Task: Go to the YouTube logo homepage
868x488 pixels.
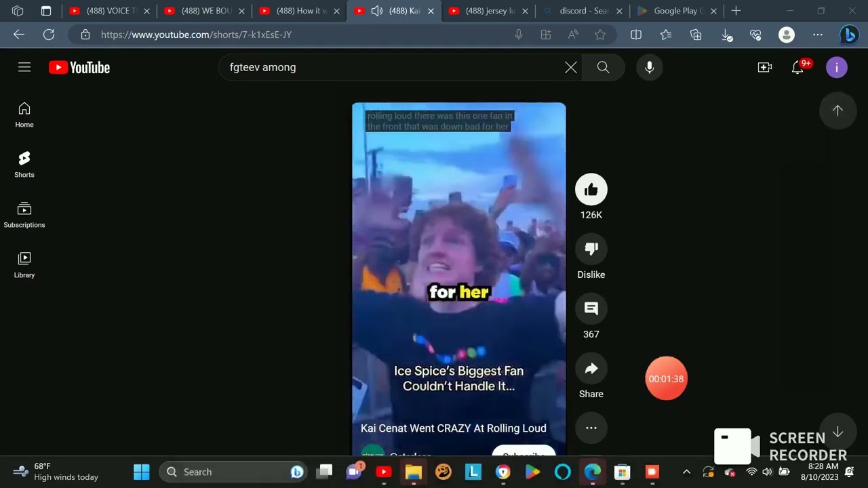Action: click(x=79, y=67)
